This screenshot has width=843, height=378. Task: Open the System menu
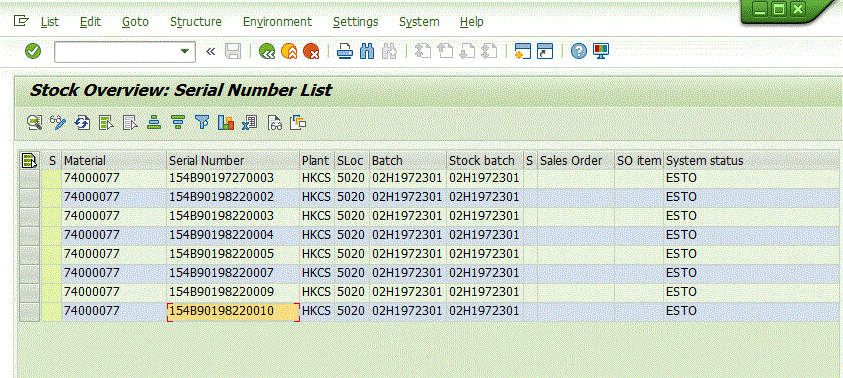pyautogui.click(x=419, y=22)
